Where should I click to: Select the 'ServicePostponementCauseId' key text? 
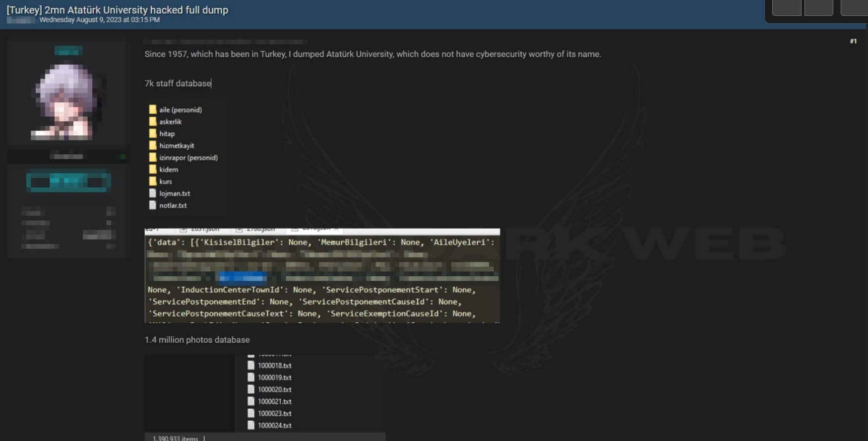click(x=364, y=302)
